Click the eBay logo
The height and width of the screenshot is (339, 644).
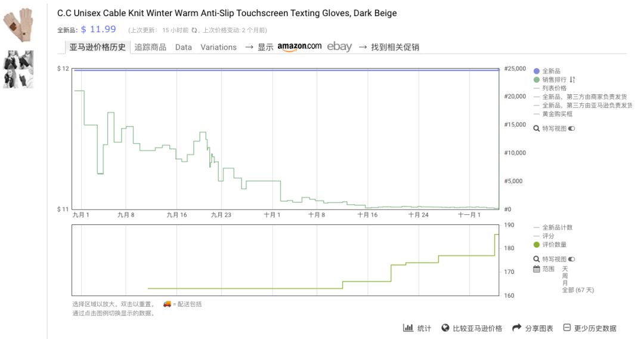(x=339, y=47)
